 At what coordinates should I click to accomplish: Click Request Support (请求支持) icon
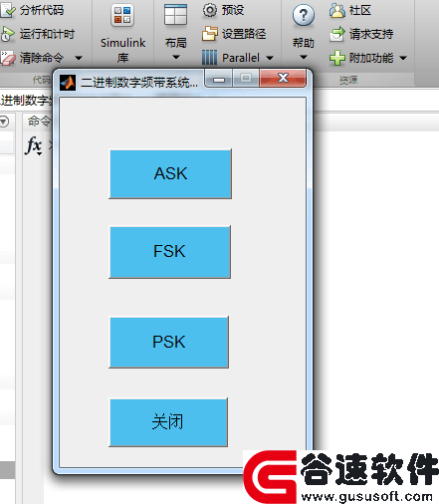click(337, 34)
